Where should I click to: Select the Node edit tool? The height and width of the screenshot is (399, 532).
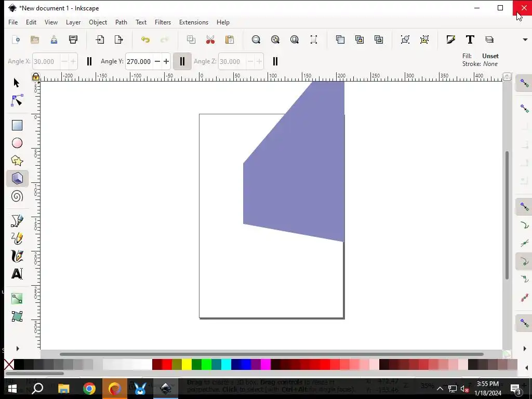click(x=17, y=100)
